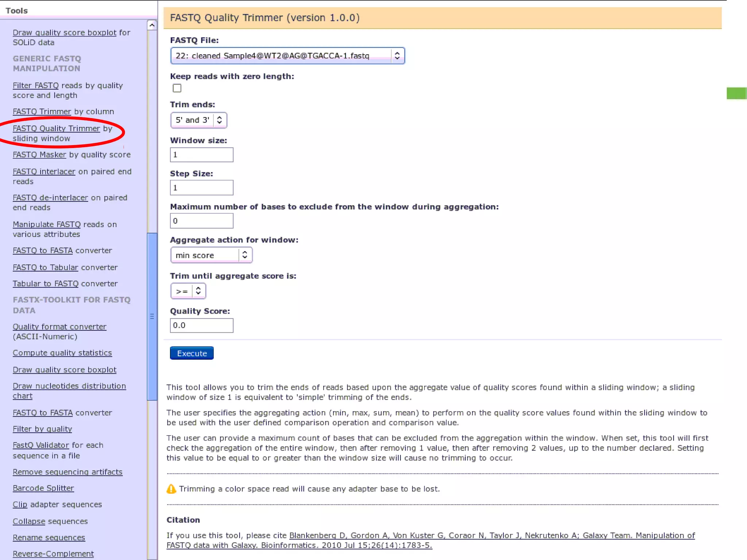The height and width of the screenshot is (560, 747).
Task: Click the warning triangle icon
Action: [x=171, y=489]
